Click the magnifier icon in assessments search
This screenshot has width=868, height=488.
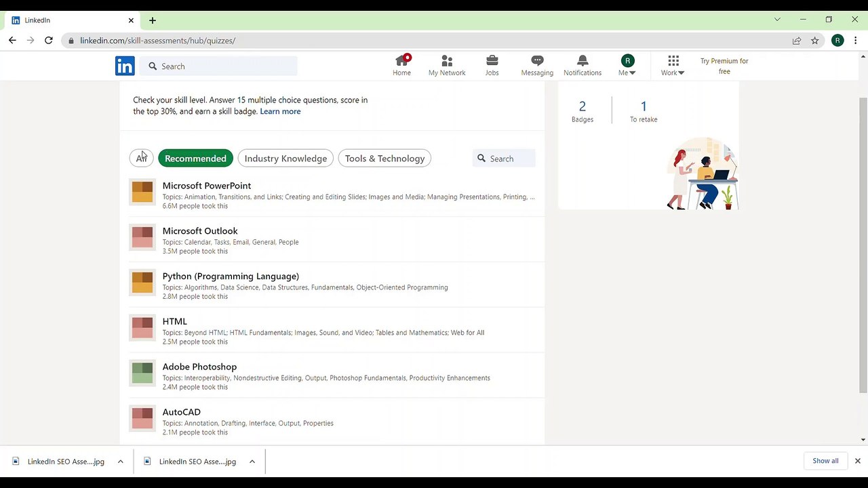(x=481, y=159)
